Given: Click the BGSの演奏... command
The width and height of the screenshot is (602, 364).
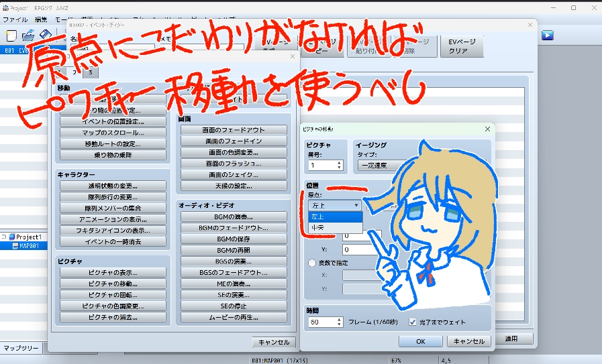Looking at the screenshot, I should pyautogui.click(x=234, y=261).
